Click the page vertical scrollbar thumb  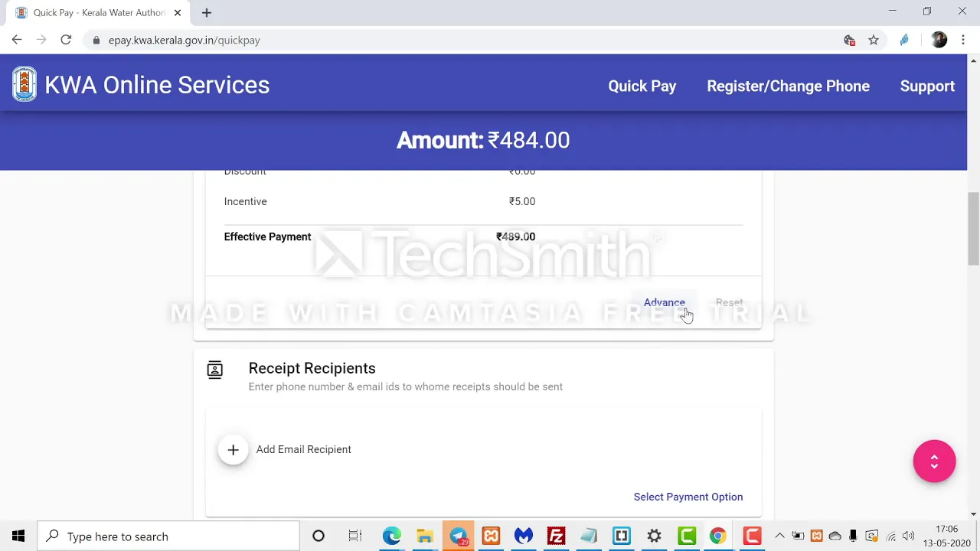click(973, 230)
